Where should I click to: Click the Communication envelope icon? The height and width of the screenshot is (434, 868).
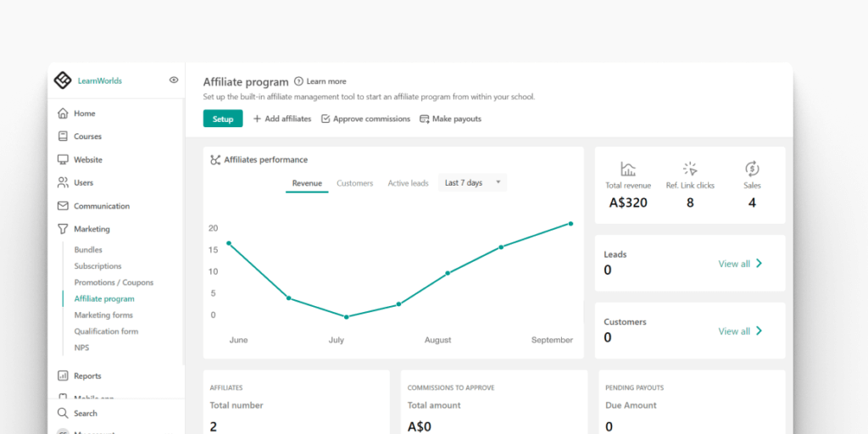pos(63,206)
